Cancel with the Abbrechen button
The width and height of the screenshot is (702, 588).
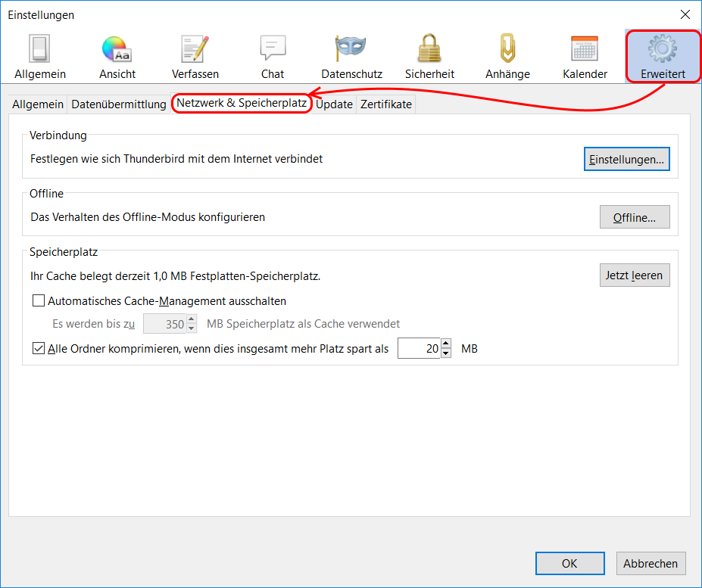[x=651, y=563]
